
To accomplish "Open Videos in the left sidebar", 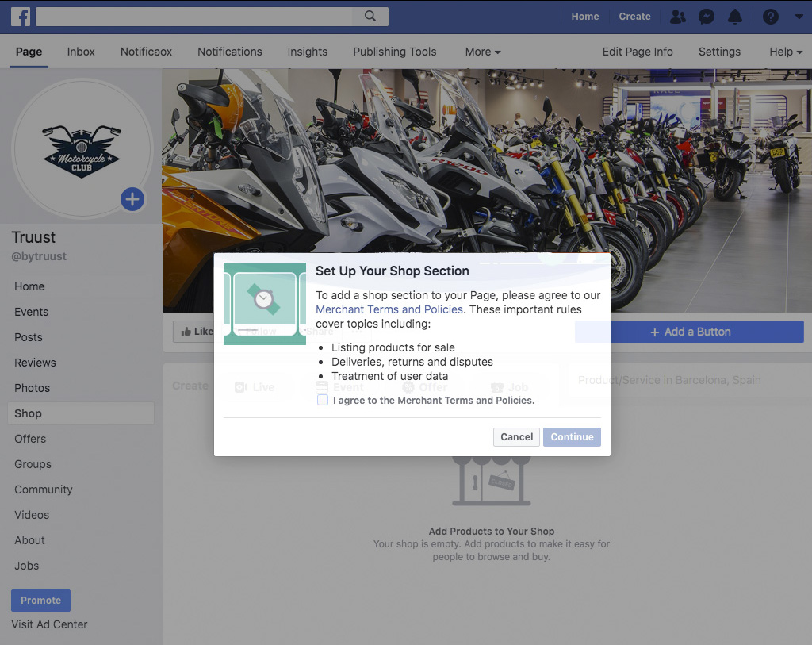I will [32, 515].
